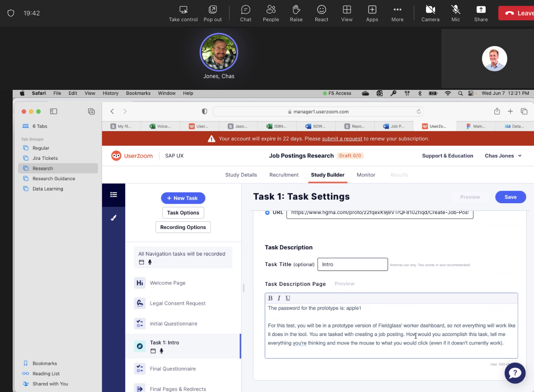534x392 pixels.
Task: Show the People list
Action: coord(271,13)
